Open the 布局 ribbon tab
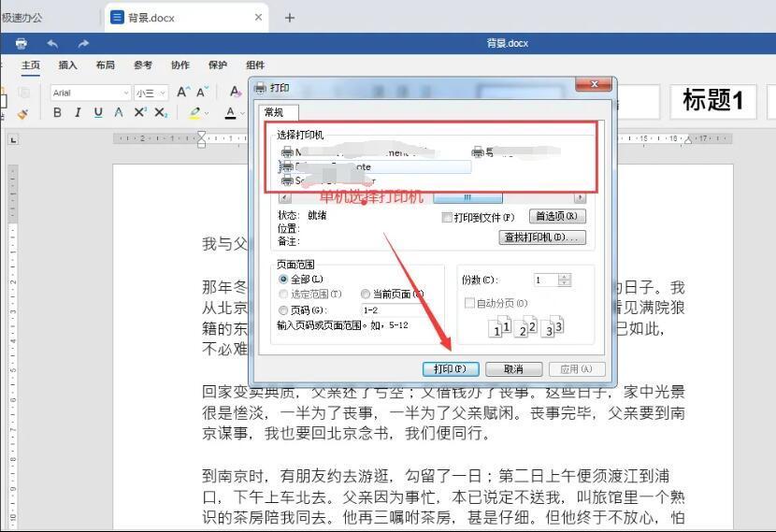The width and height of the screenshot is (776, 532). tap(106, 65)
